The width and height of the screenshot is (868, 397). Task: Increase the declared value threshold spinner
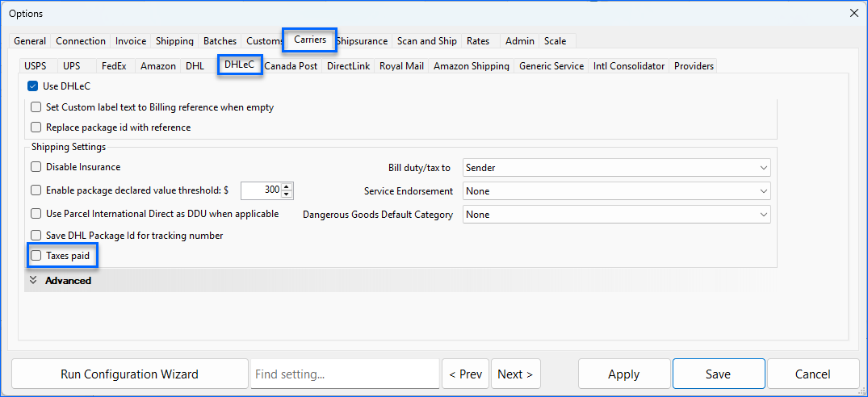point(287,186)
